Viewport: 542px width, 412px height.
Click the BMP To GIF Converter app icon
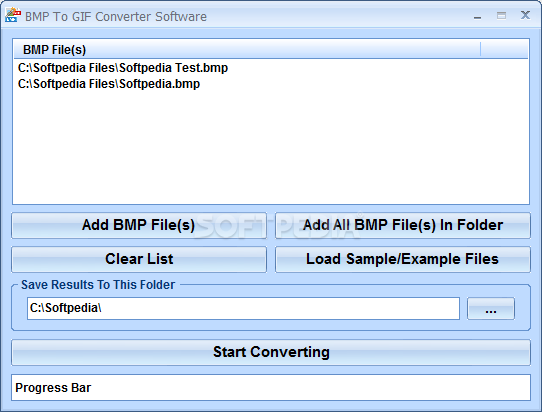[13, 15]
